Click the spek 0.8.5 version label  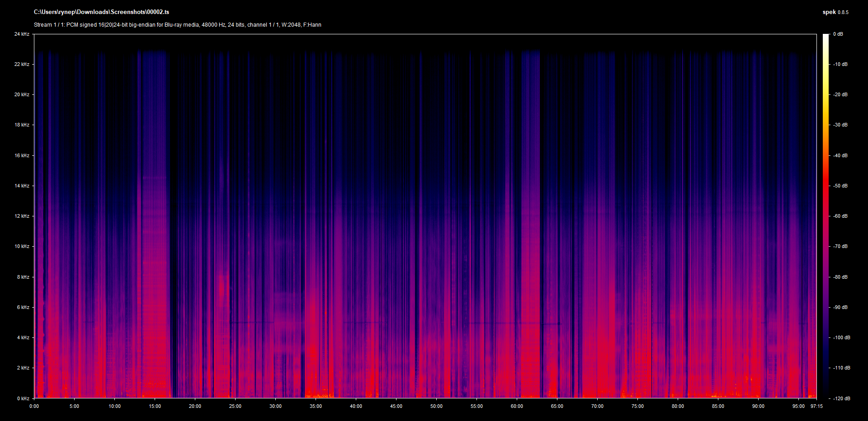835,12
